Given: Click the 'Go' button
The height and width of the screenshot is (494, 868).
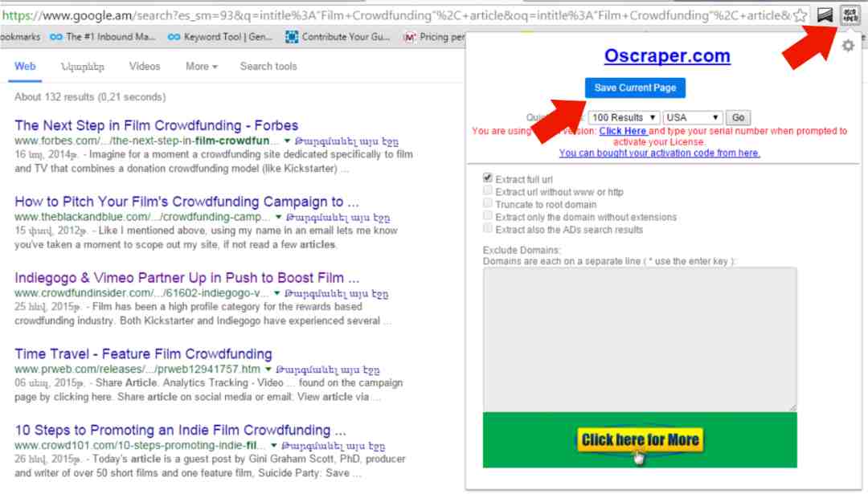Looking at the screenshot, I should tap(738, 117).
